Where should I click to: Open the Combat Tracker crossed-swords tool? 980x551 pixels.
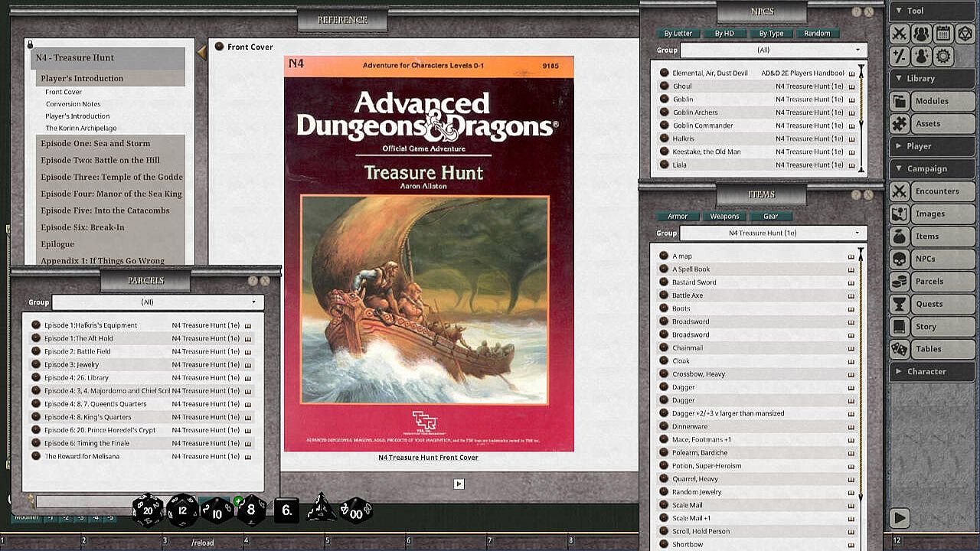click(899, 34)
